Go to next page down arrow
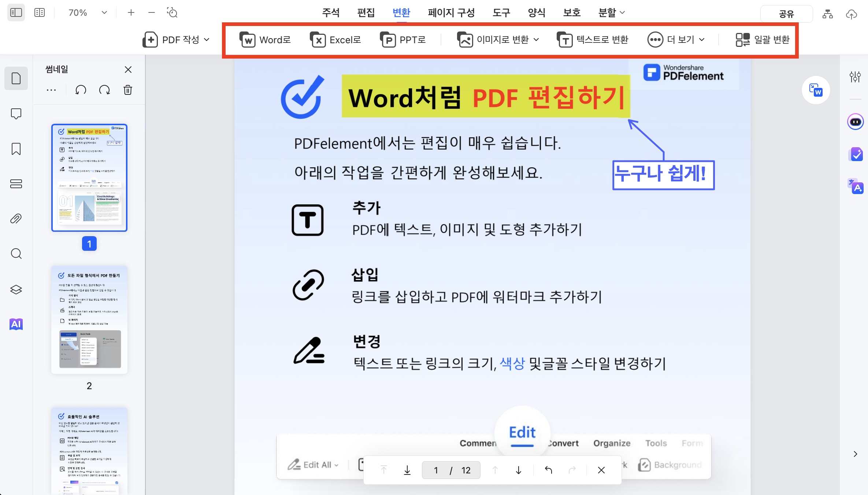The height and width of the screenshot is (495, 868). click(519, 470)
